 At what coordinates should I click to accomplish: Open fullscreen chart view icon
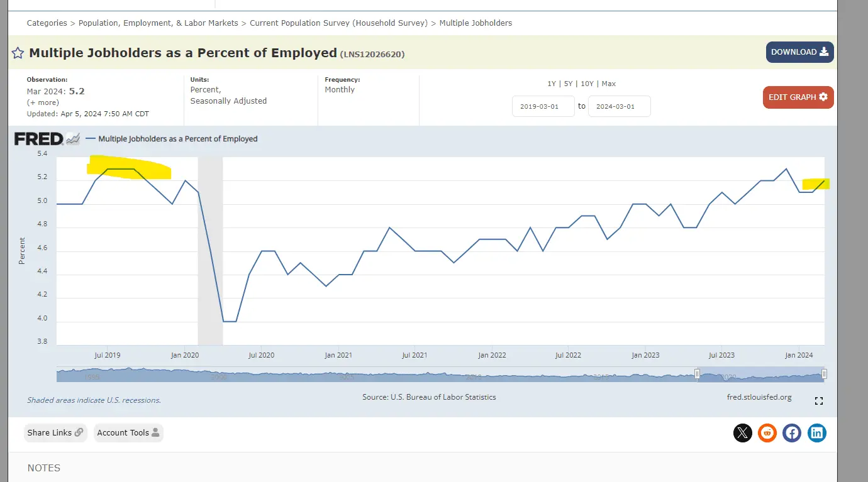click(x=819, y=401)
